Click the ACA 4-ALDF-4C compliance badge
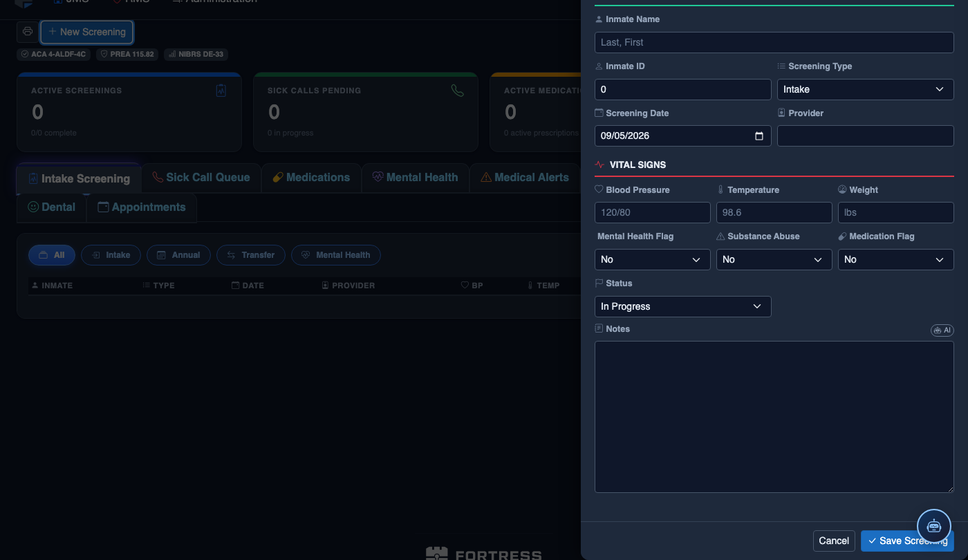This screenshot has width=968, height=560. [x=54, y=54]
